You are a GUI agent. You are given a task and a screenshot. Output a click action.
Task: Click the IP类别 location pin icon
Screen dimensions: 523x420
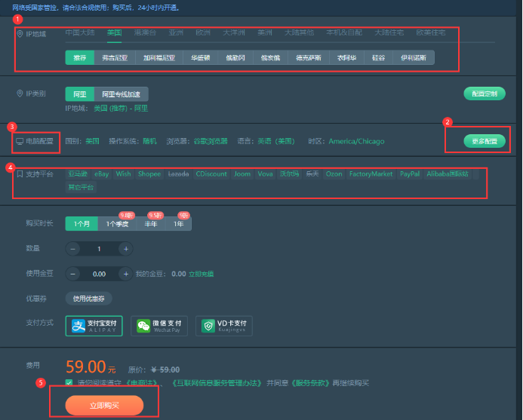(20, 94)
